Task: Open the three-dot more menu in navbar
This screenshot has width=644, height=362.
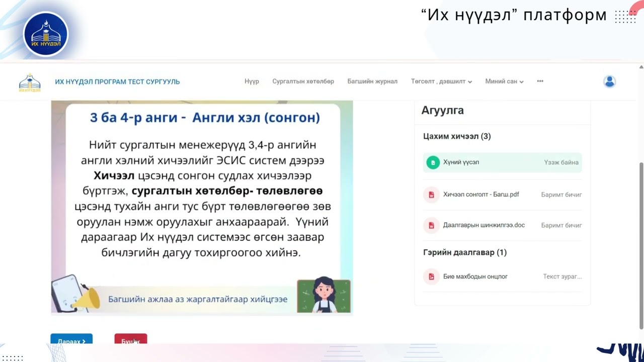Action: tap(540, 81)
